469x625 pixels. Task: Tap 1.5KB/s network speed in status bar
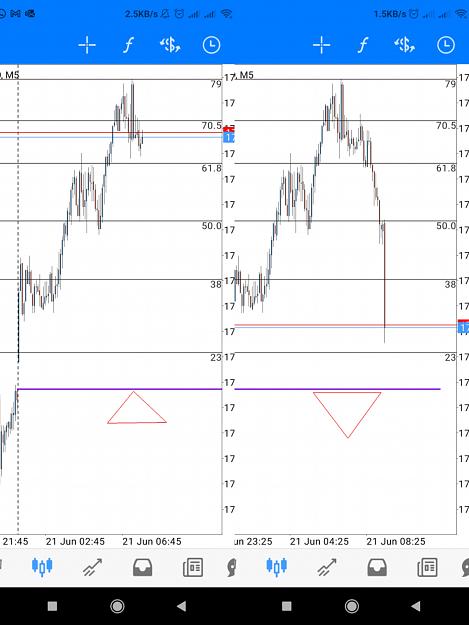click(390, 14)
